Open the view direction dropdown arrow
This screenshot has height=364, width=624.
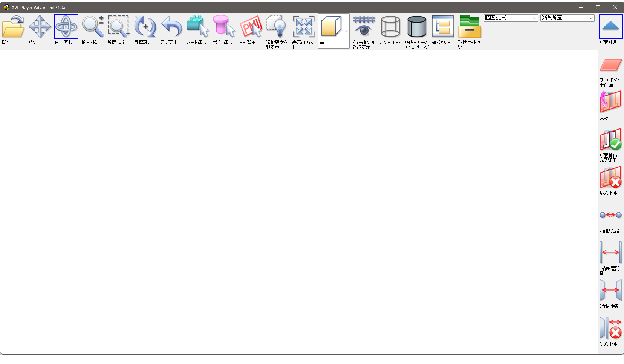[x=346, y=31]
